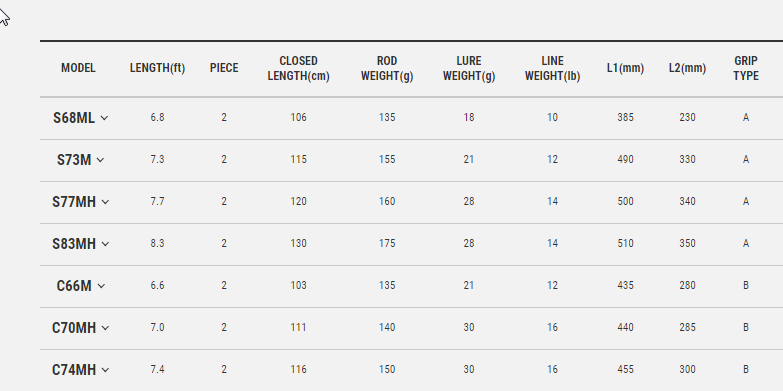Expand the C66M model chevron
This screenshot has width=783, height=391.
[x=101, y=286]
